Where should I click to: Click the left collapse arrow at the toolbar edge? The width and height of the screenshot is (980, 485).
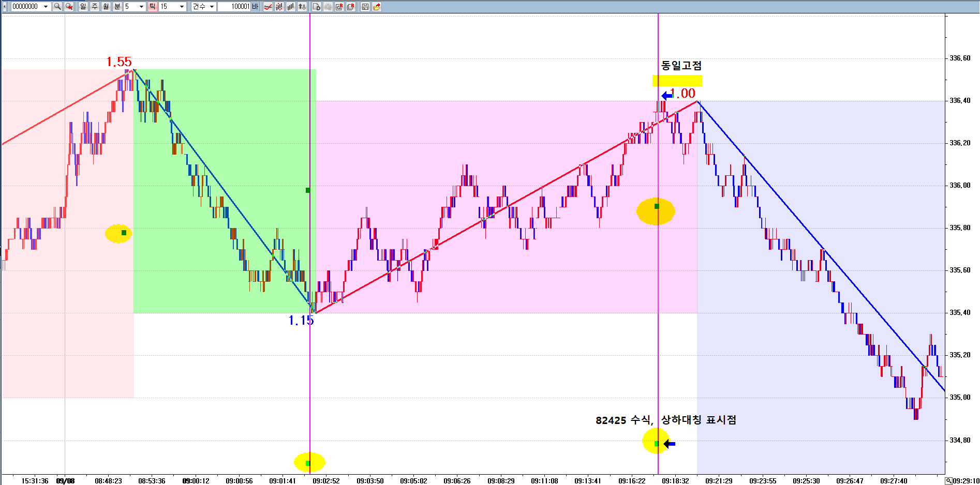(5, 7)
